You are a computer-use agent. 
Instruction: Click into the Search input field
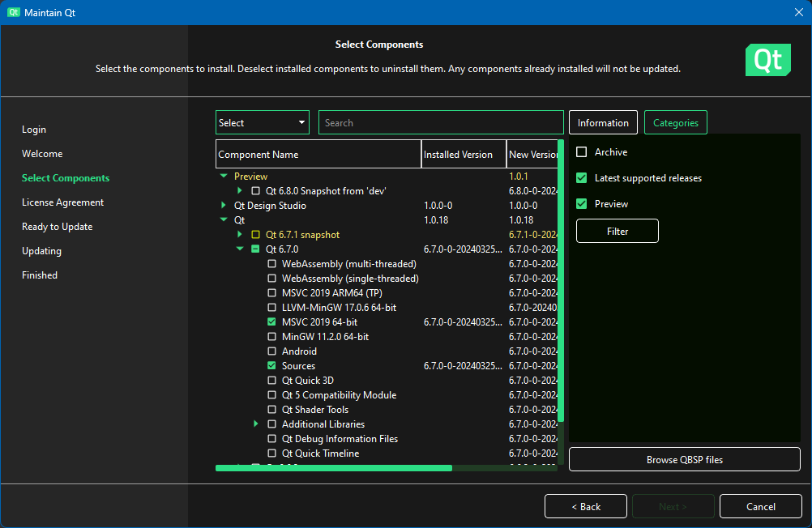pyautogui.click(x=441, y=123)
